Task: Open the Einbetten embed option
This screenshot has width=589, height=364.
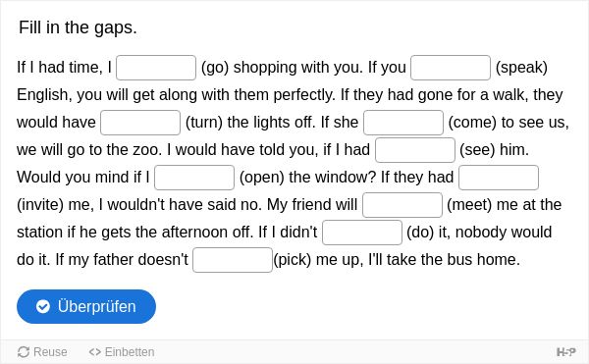Action: coord(122,352)
